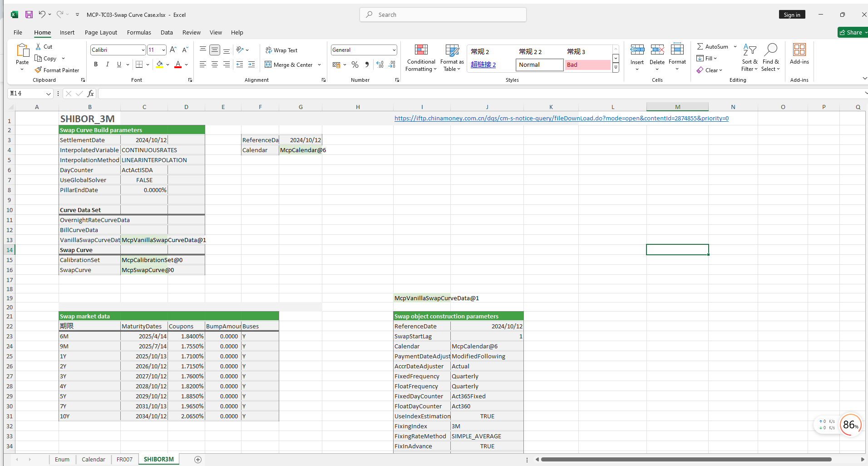Activate the Format Painter

point(57,70)
